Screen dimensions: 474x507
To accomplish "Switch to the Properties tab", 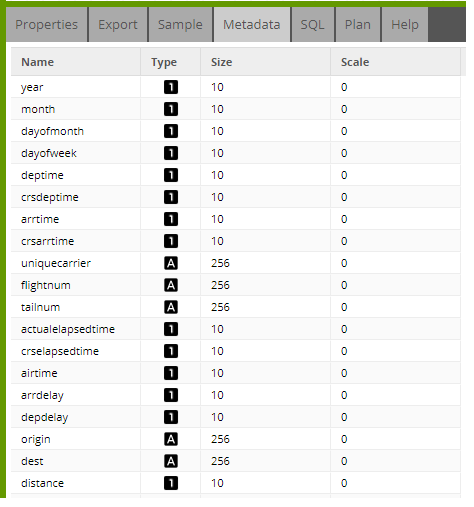I will pos(47,25).
